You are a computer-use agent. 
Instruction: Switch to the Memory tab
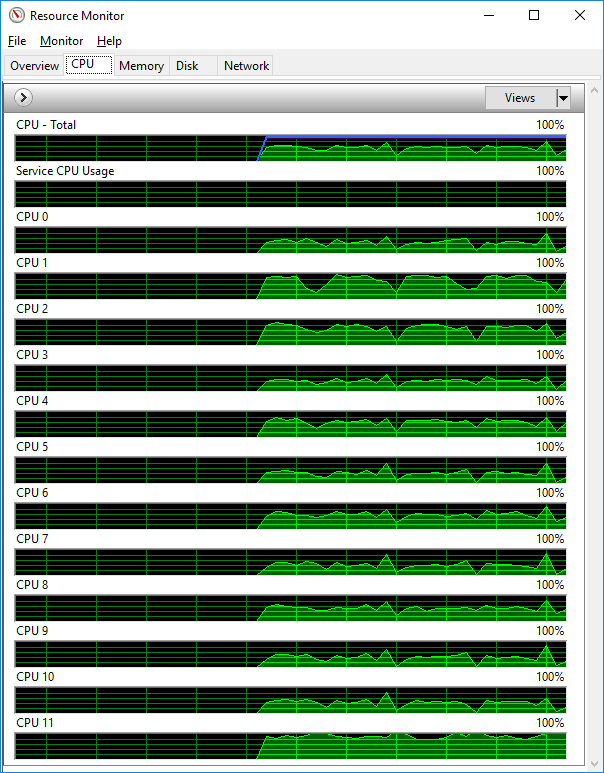pyautogui.click(x=142, y=66)
